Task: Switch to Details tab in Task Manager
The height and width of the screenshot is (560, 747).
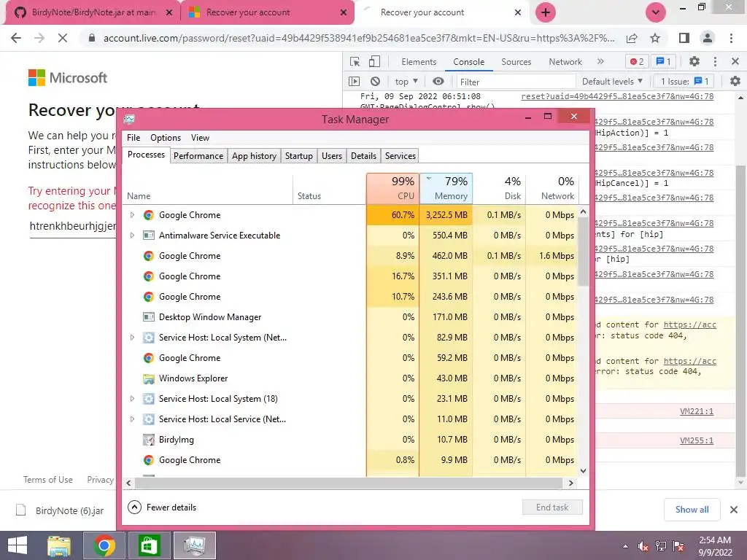Action: [x=363, y=156]
